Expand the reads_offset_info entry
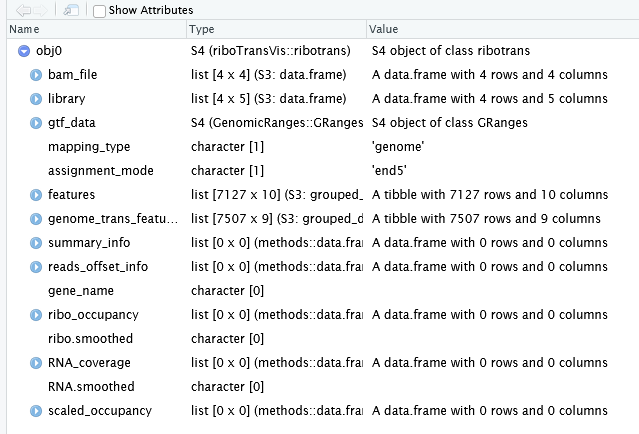The height and width of the screenshot is (434, 639). 36,267
